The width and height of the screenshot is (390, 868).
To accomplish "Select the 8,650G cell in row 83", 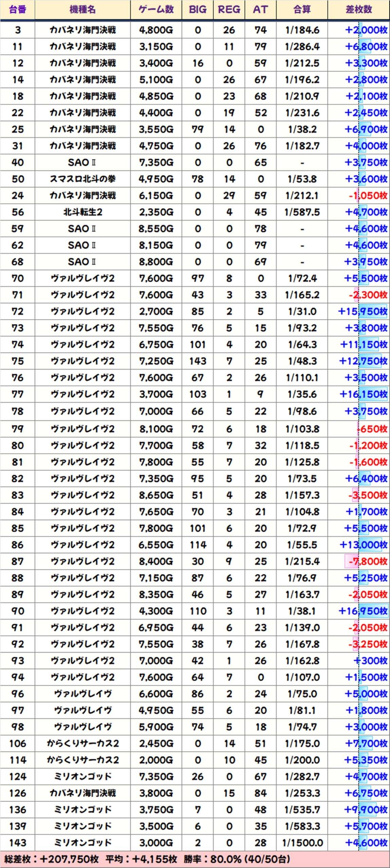I will point(156,495).
